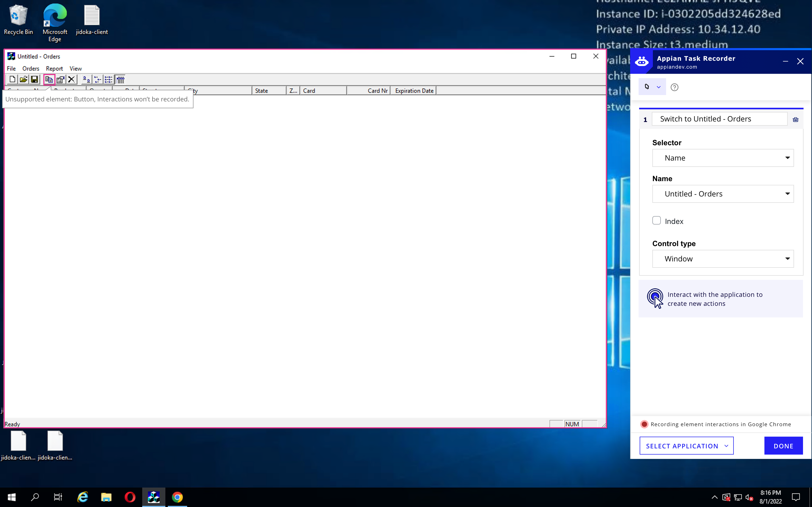Click the Save floppy disk icon
The width and height of the screenshot is (812, 507).
coord(35,79)
